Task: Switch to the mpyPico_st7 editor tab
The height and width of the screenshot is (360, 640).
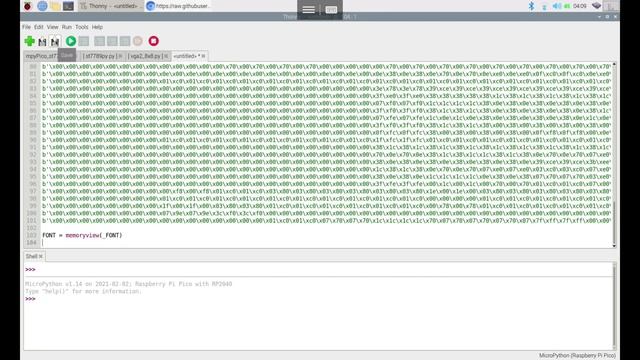Action: (x=41, y=56)
